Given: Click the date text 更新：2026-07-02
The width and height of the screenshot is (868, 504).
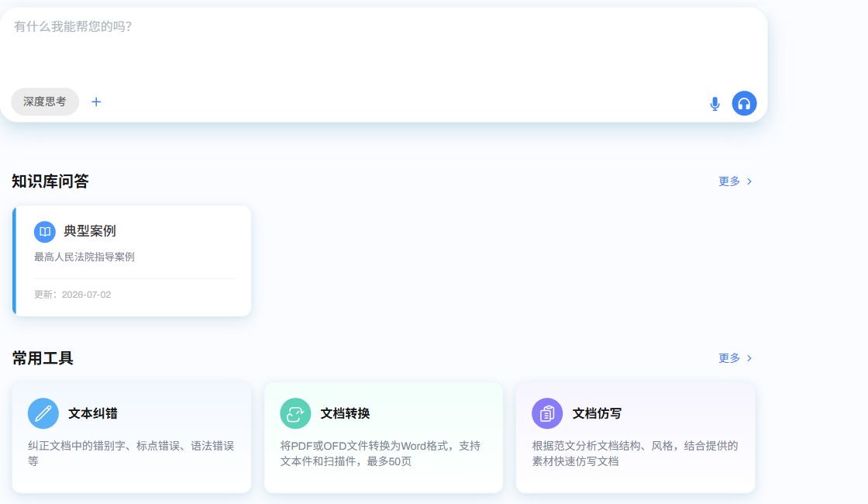Looking at the screenshot, I should pyautogui.click(x=73, y=295).
